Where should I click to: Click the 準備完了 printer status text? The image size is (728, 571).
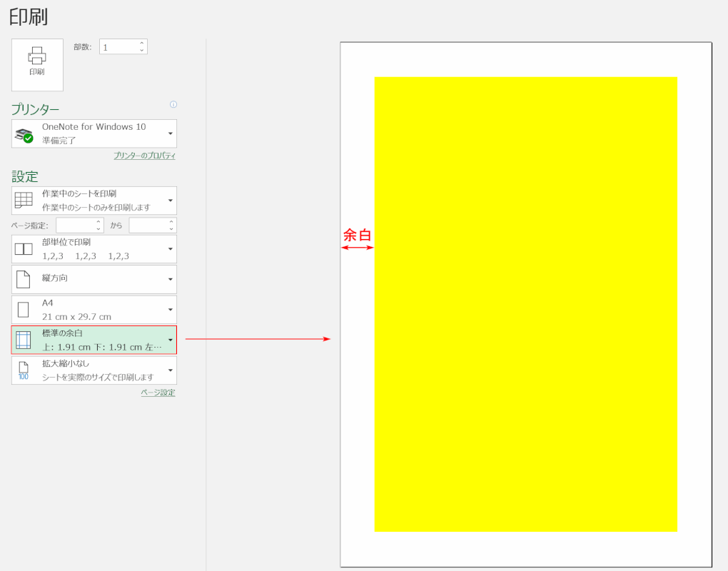pyautogui.click(x=59, y=140)
